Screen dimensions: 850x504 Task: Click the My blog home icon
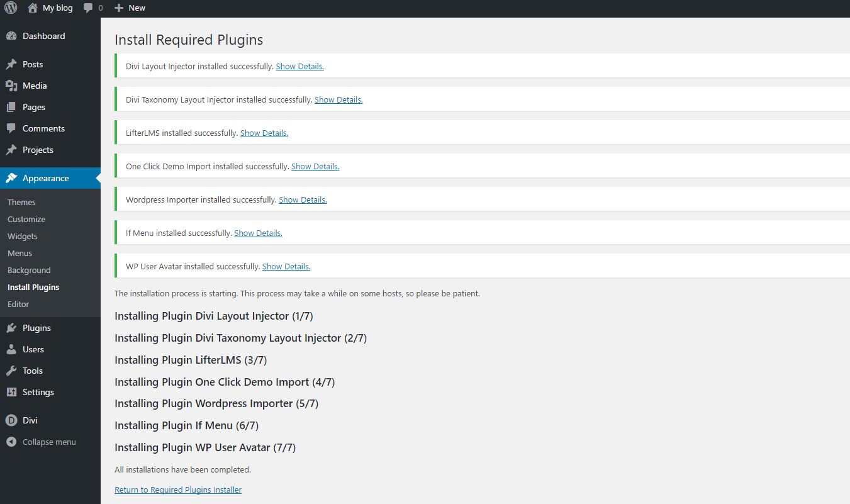pos(33,8)
